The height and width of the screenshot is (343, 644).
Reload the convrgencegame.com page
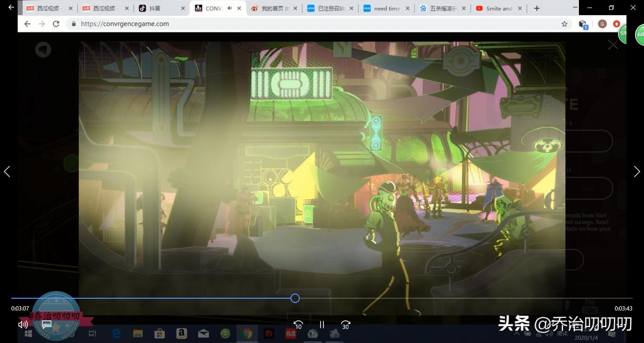(56, 24)
